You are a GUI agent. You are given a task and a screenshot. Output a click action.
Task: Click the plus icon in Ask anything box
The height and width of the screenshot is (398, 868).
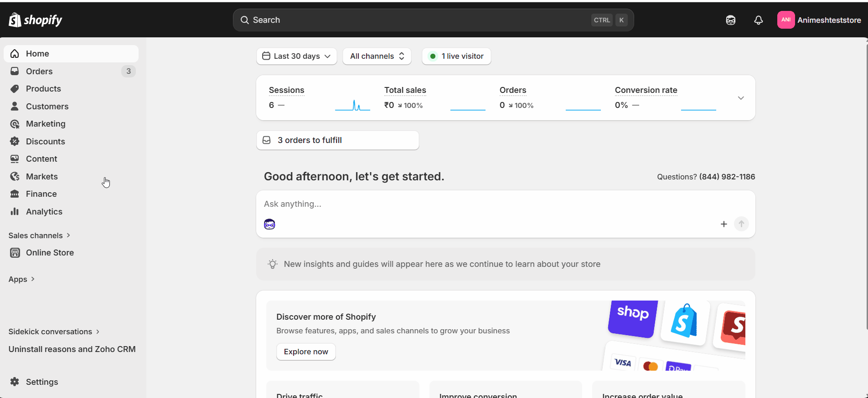pyautogui.click(x=723, y=224)
